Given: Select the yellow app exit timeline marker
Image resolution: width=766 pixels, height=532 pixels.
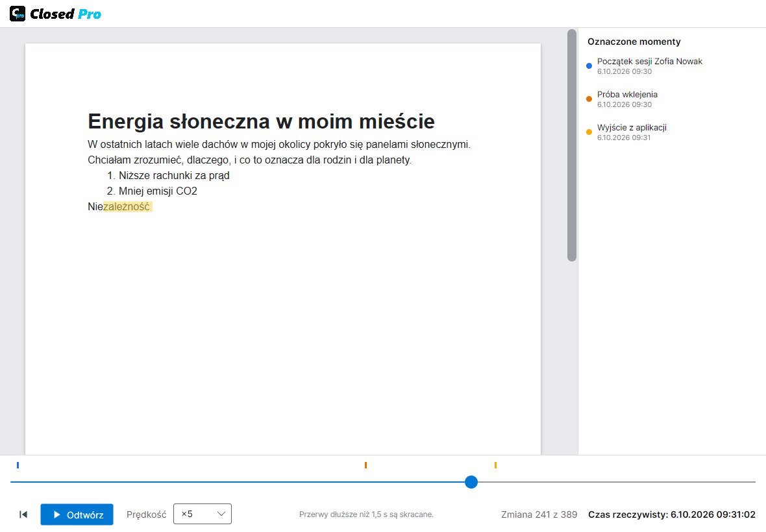Looking at the screenshot, I should pyautogui.click(x=495, y=465).
